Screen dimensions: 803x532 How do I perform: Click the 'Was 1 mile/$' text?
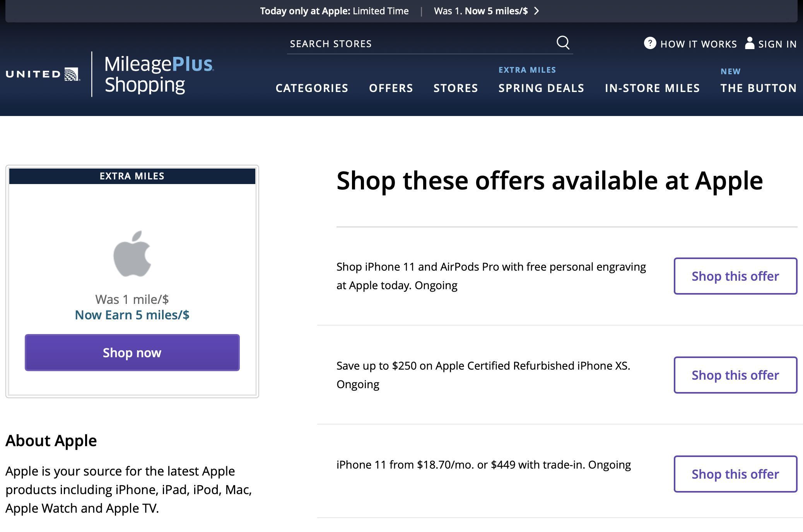(132, 299)
